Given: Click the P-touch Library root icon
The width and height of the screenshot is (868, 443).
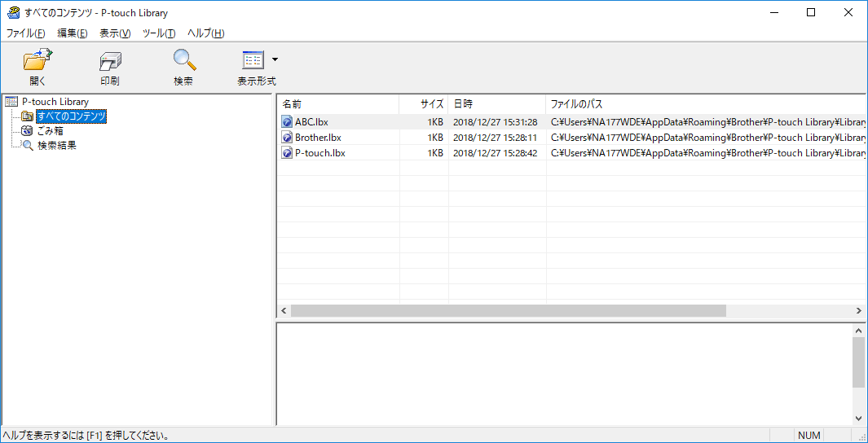Looking at the screenshot, I should pyautogui.click(x=11, y=102).
